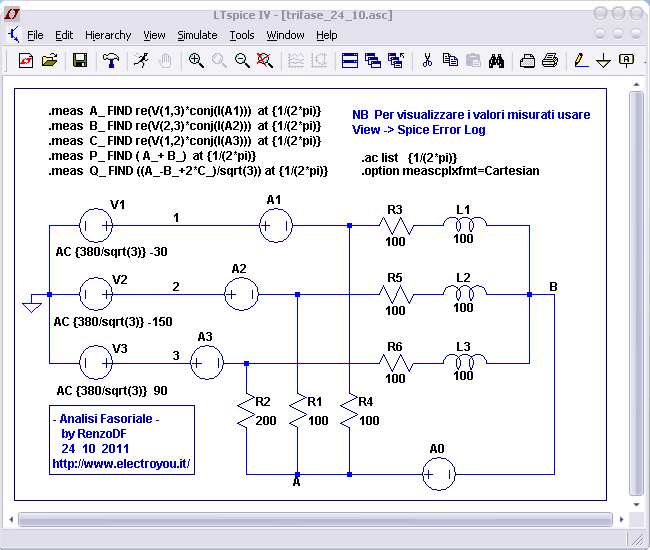
Task: Click the Find binoculars icon
Action: (x=496, y=60)
